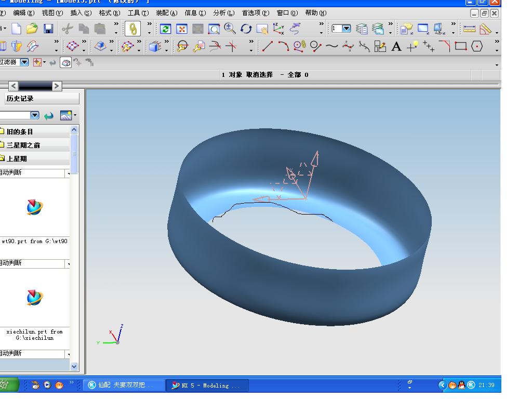Click History list scroll-down arrow
Viewport: 532px width, 399px height.
click(x=74, y=366)
